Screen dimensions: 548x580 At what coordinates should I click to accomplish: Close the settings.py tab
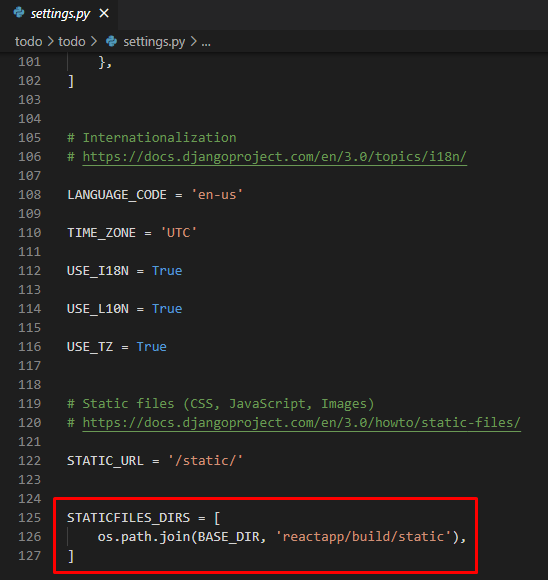(104, 14)
